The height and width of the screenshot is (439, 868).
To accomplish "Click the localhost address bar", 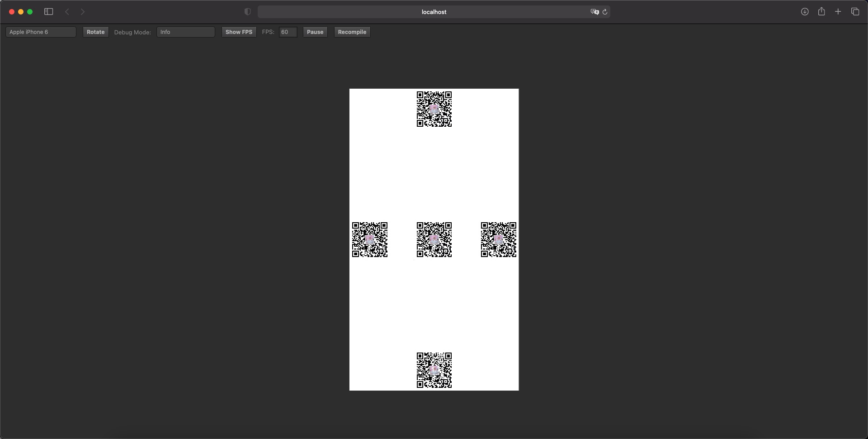I will click(x=434, y=12).
